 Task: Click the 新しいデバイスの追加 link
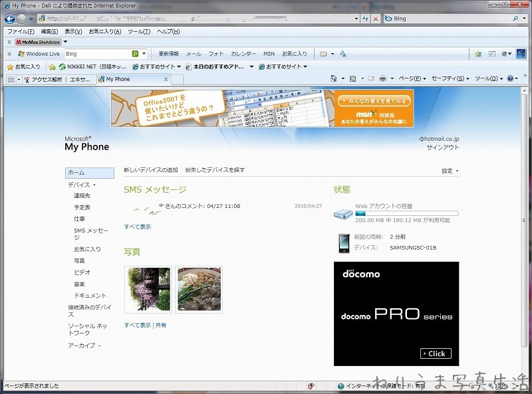coord(151,170)
